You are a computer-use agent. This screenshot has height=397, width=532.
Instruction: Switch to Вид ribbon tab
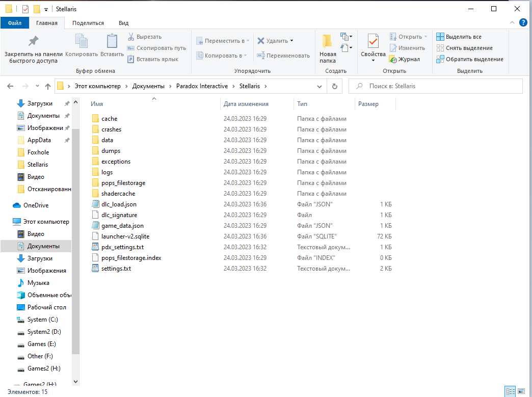coord(123,23)
